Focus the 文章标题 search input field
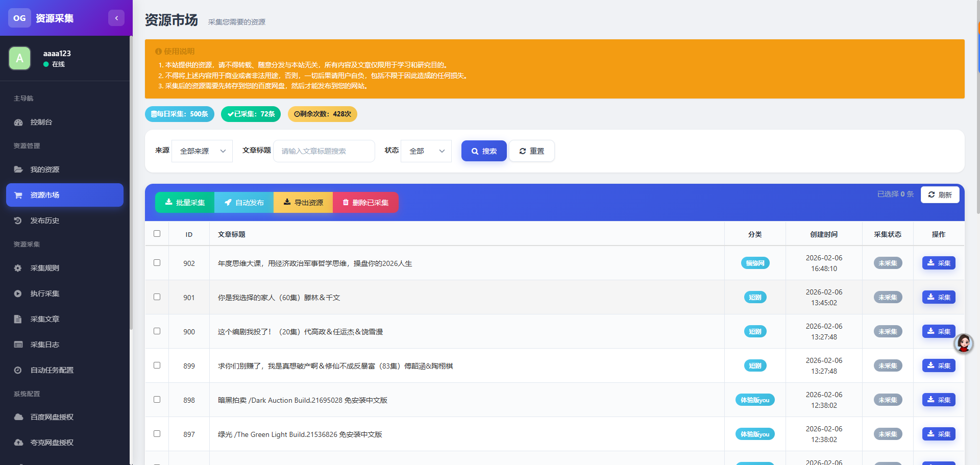The image size is (980, 465). pyautogui.click(x=324, y=151)
